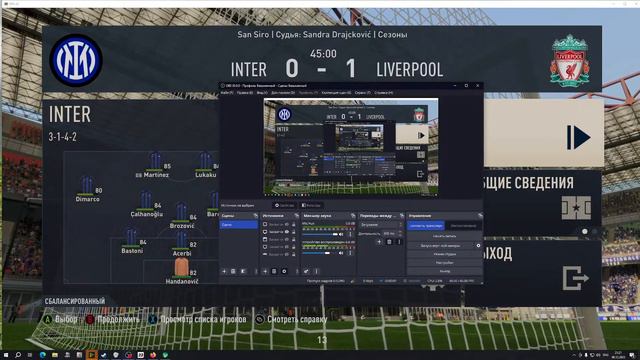Click the OBS preview canvas
Viewport: 640px width, 360px height.
351,146
